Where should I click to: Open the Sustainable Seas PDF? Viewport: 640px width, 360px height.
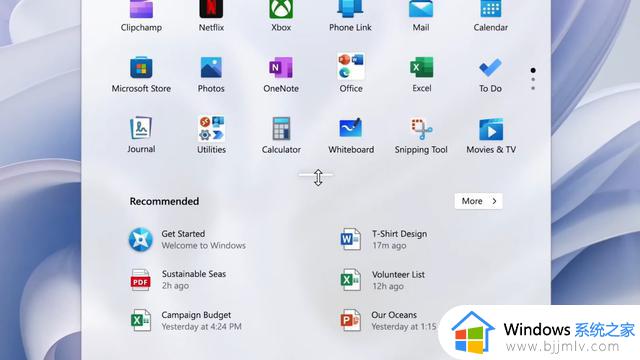[178, 280]
